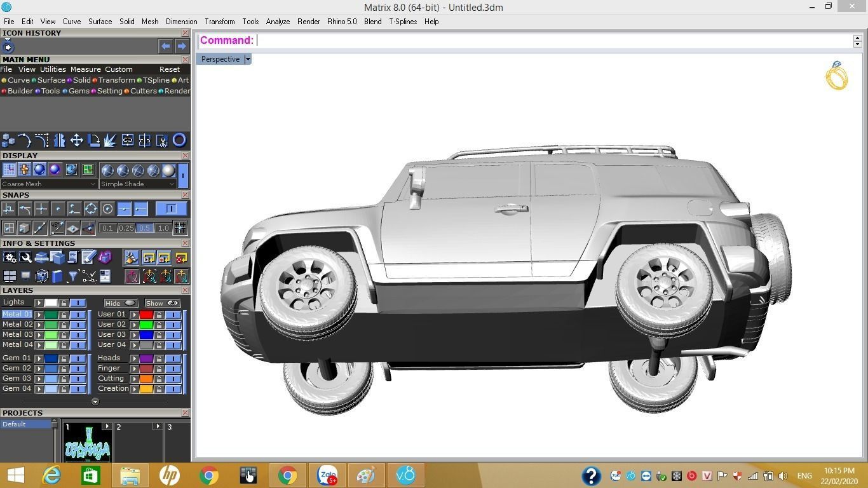Click the Hide layers button
The image size is (868, 488).
coord(121,303)
